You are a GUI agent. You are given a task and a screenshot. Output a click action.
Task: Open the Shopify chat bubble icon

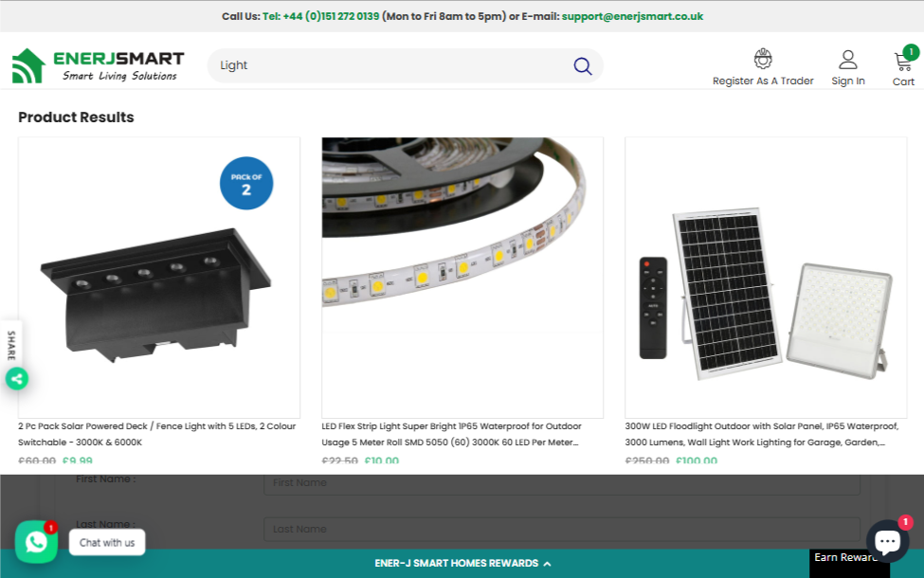[x=887, y=541]
